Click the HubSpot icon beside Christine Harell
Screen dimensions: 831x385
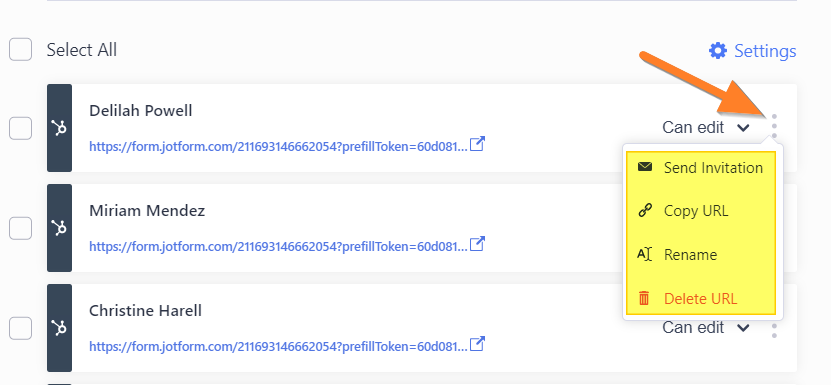tap(59, 328)
